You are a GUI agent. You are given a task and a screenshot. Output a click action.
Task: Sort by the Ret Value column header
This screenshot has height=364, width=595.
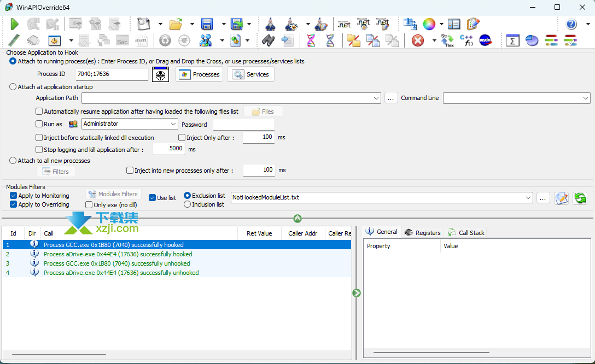tap(259, 233)
